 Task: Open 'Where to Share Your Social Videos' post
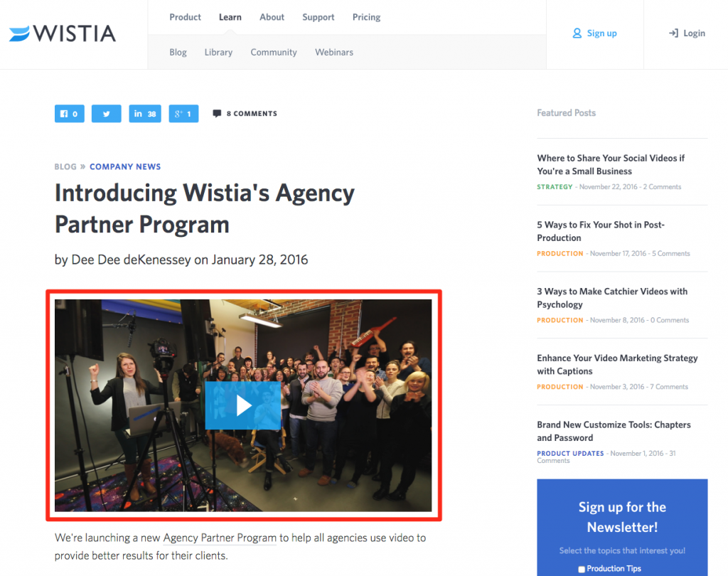[611, 165]
